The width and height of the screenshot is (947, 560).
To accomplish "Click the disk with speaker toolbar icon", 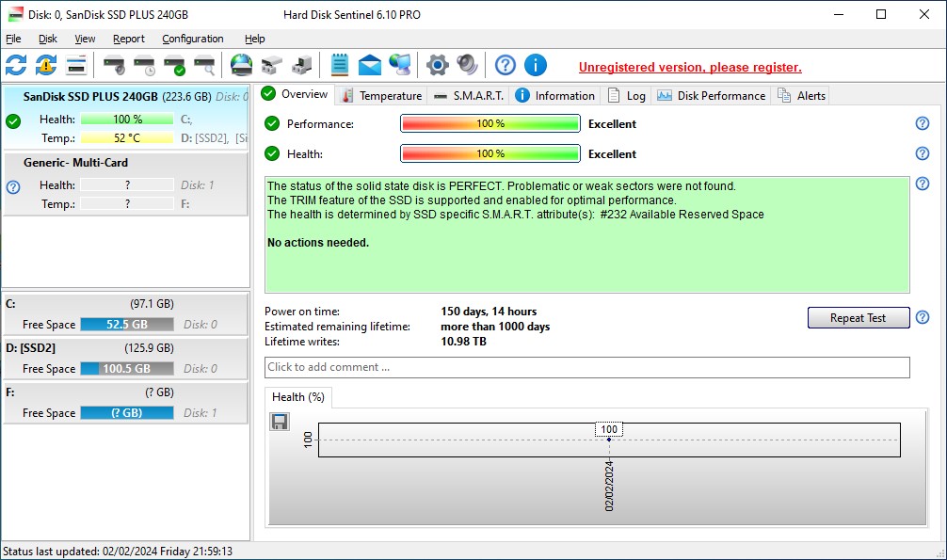I will (114, 65).
